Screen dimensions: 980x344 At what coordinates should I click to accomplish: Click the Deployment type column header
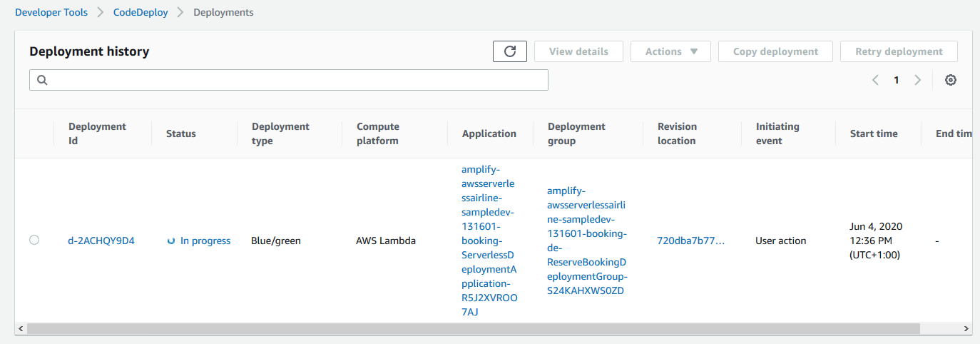280,133
